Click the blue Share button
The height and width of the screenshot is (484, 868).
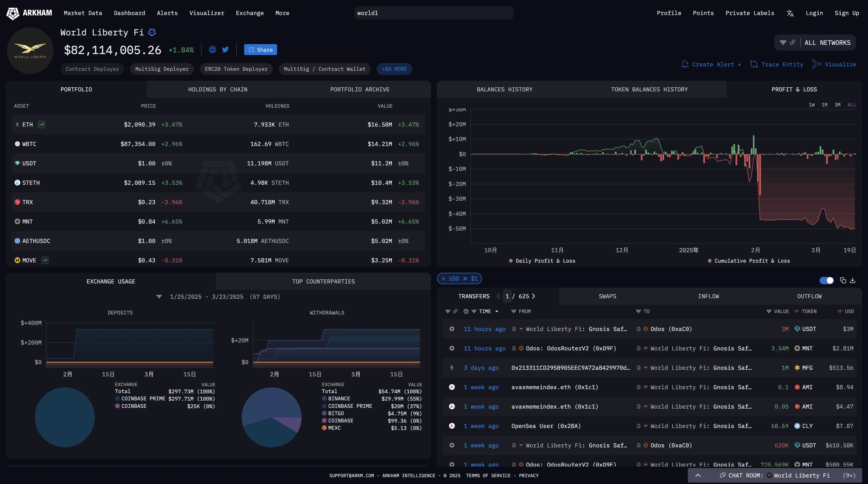coord(260,49)
